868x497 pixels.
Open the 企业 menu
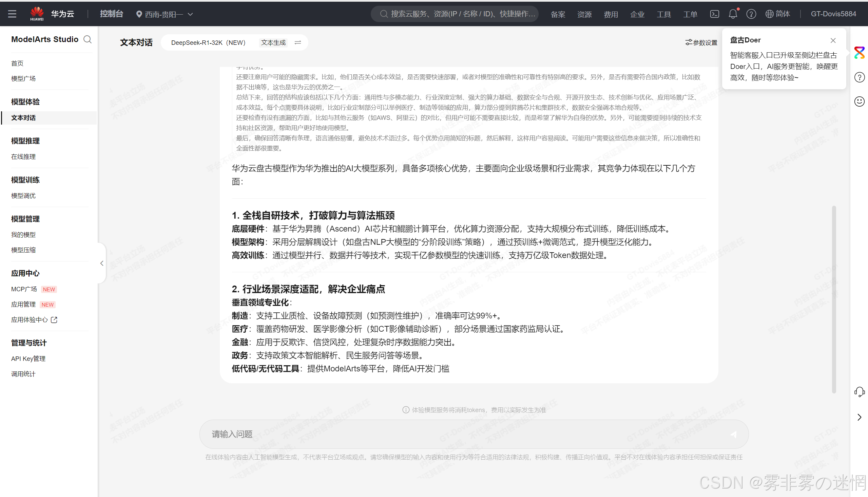pos(637,14)
